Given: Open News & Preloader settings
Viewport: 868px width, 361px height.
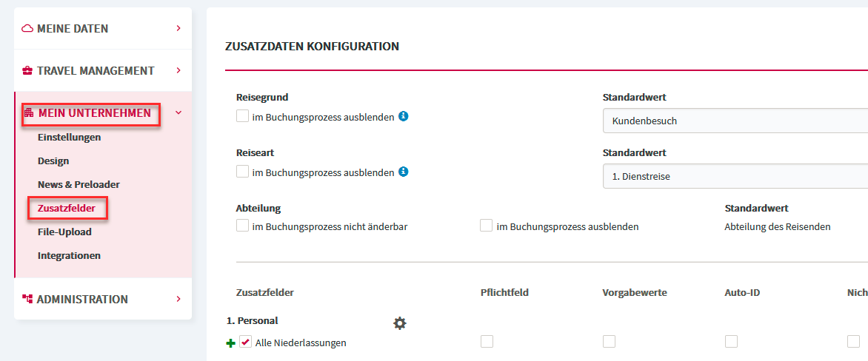Looking at the screenshot, I should [x=79, y=185].
